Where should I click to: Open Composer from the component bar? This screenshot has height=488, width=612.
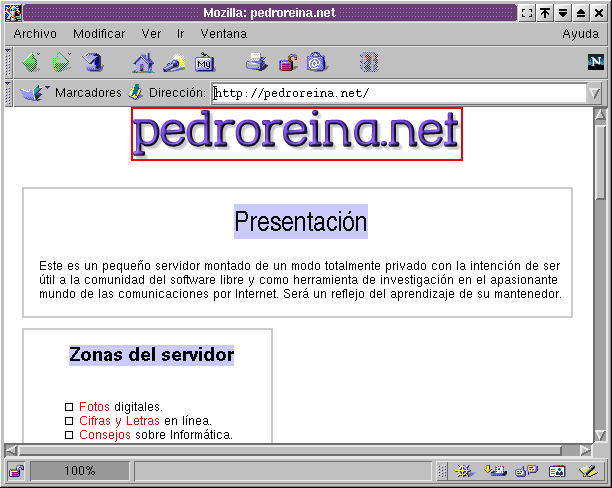pyautogui.click(x=588, y=471)
